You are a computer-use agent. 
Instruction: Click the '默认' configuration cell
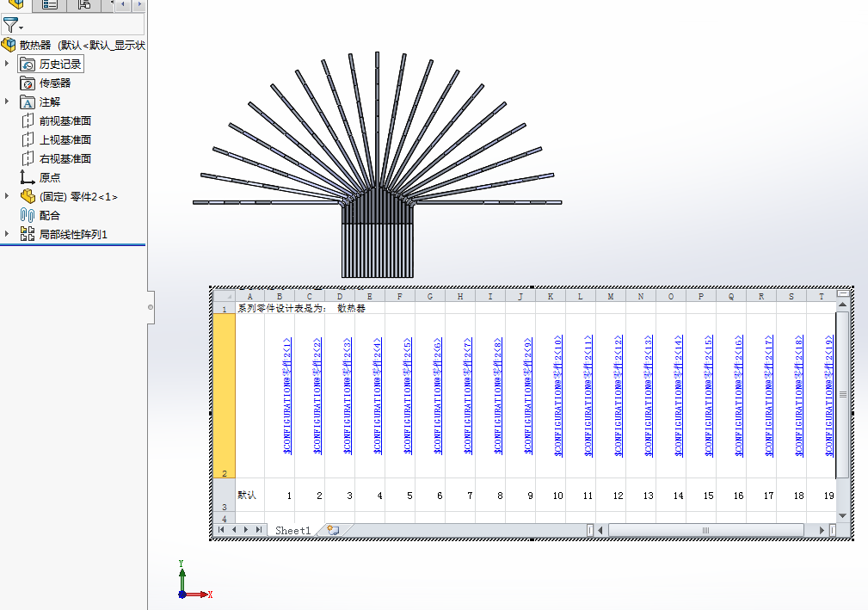click(x=249, y=496)
